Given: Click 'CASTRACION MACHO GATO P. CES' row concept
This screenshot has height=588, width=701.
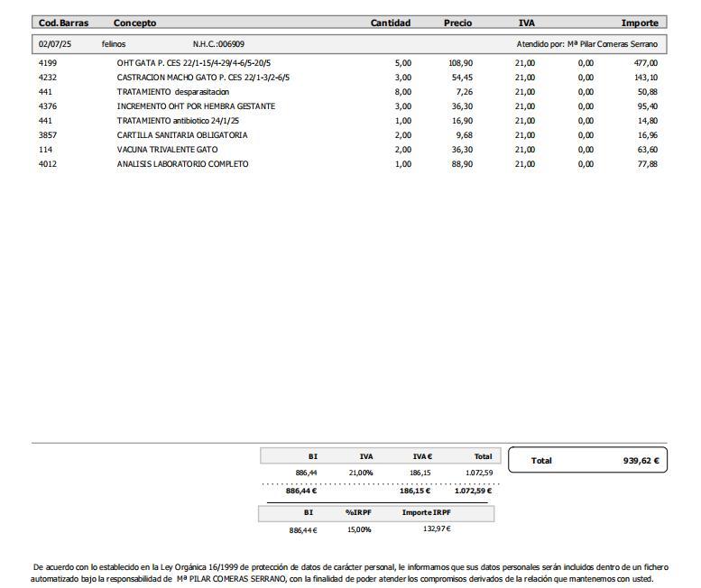Looking at the screenshot, I should (x=203, y=78).
